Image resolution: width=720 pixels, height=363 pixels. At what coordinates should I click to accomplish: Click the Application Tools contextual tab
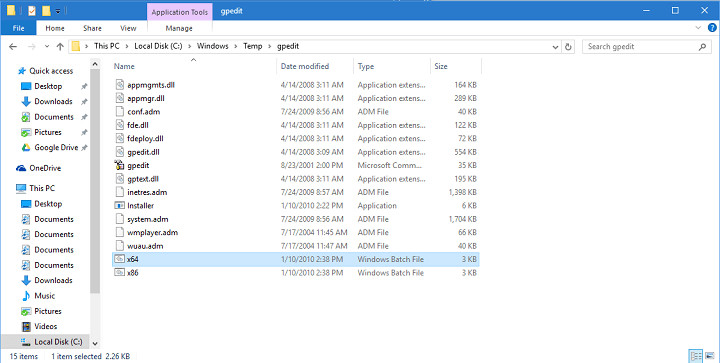click(180, 12)
